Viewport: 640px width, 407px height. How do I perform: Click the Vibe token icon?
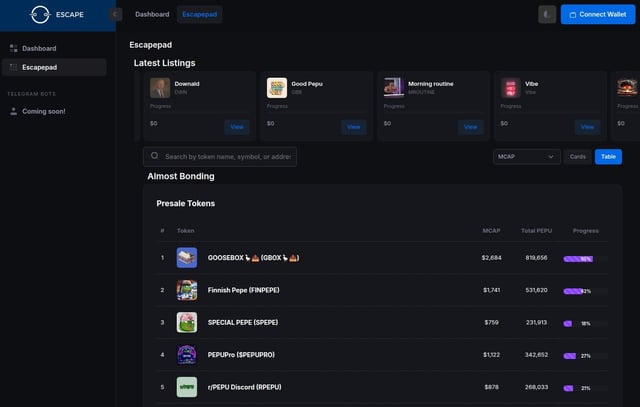(511, 87)
